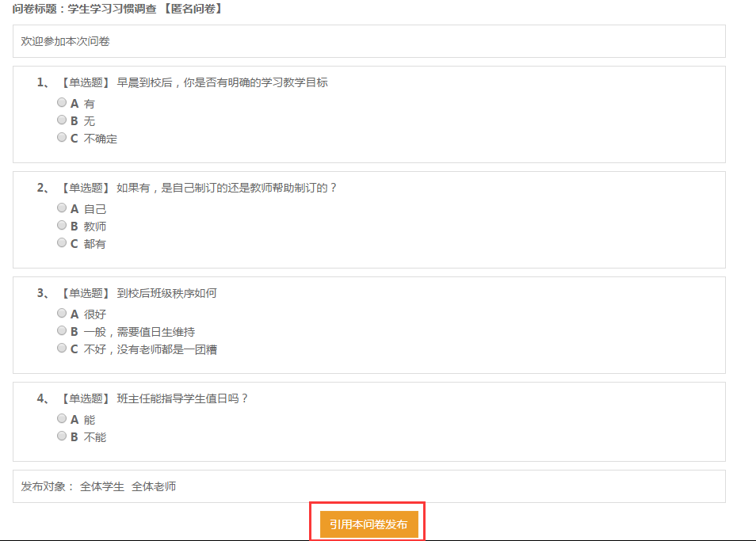
Task: Select option A 有 in question 1
Action: click(x=62, y=102)
